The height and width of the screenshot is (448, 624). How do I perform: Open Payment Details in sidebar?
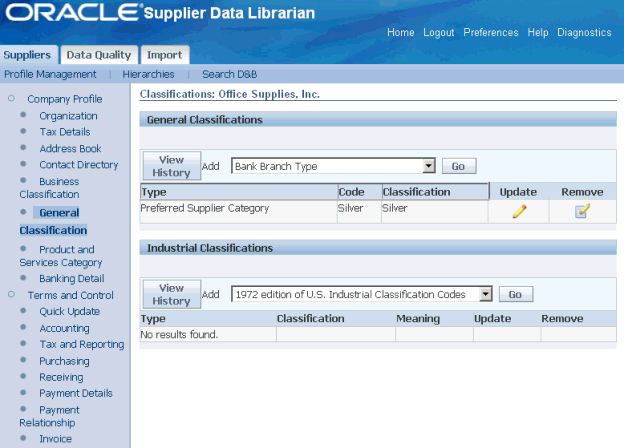(x=76, y=393)
